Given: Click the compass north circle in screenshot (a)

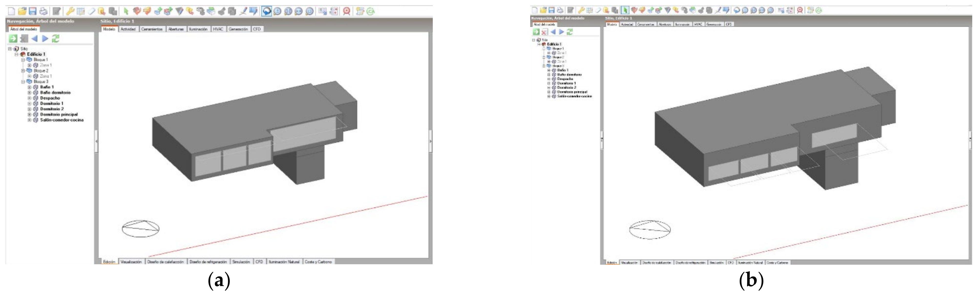Looking at the screenshot, I should [140, 229].
